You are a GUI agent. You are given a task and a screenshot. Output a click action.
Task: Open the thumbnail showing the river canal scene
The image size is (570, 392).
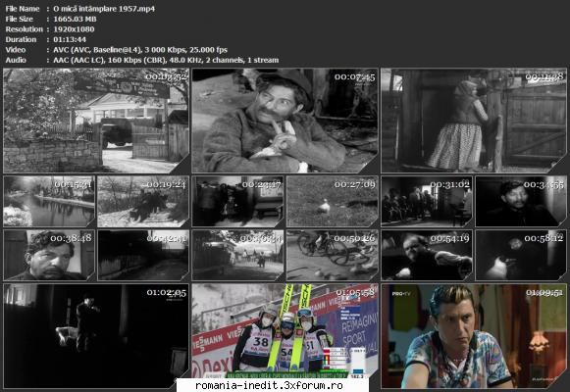(x=49, y=202)
